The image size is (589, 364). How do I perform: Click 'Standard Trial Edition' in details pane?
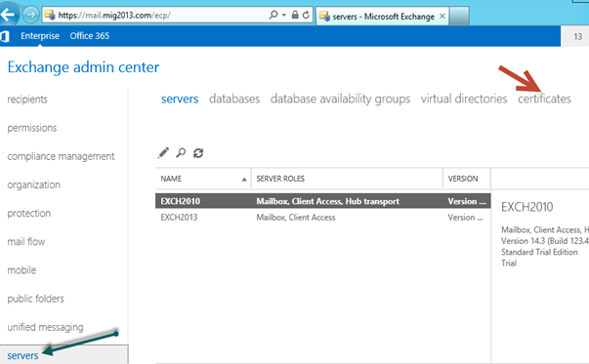pos(539,252)
